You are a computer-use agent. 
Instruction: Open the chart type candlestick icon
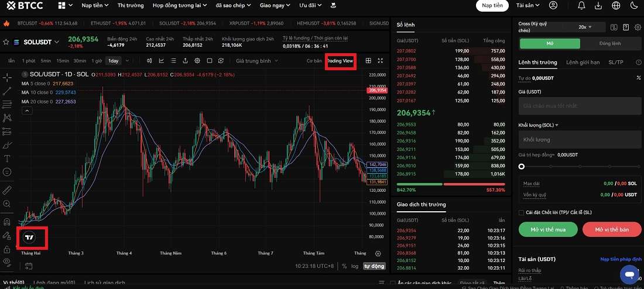tap(149, 61)
